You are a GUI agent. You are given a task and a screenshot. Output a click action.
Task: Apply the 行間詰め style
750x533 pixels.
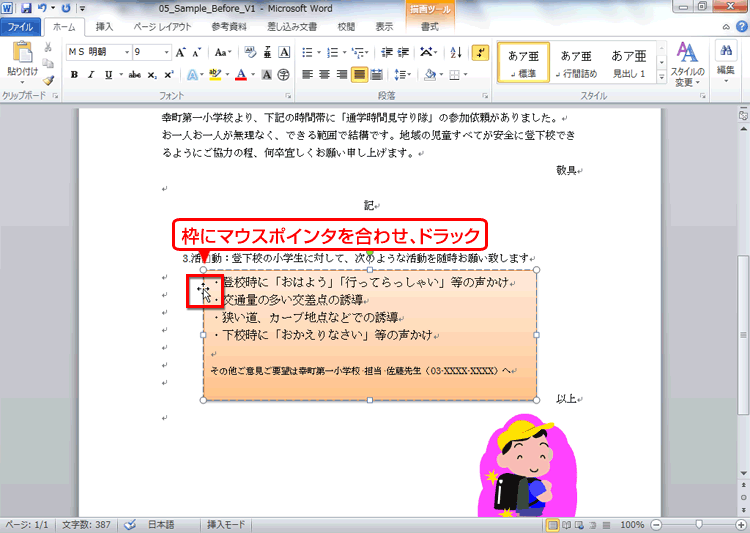[x=576, y=62]
